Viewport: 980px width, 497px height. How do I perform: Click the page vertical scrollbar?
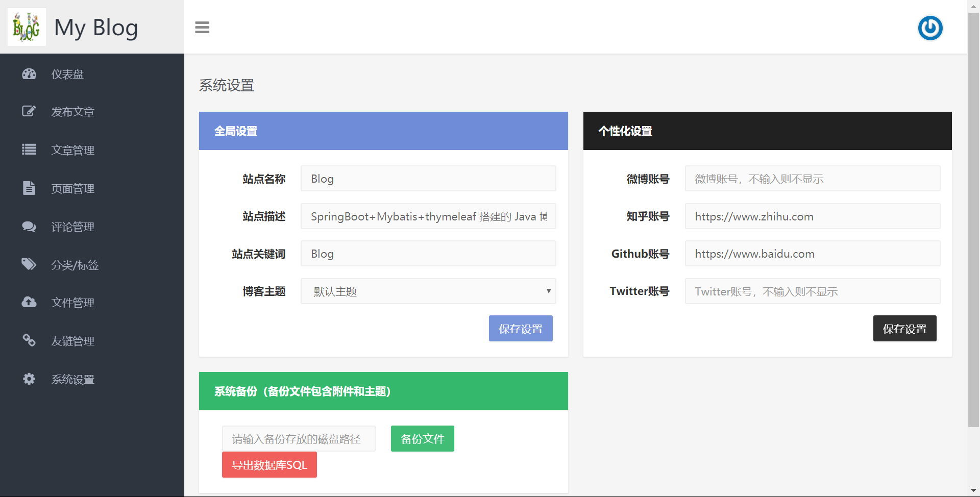973,219
